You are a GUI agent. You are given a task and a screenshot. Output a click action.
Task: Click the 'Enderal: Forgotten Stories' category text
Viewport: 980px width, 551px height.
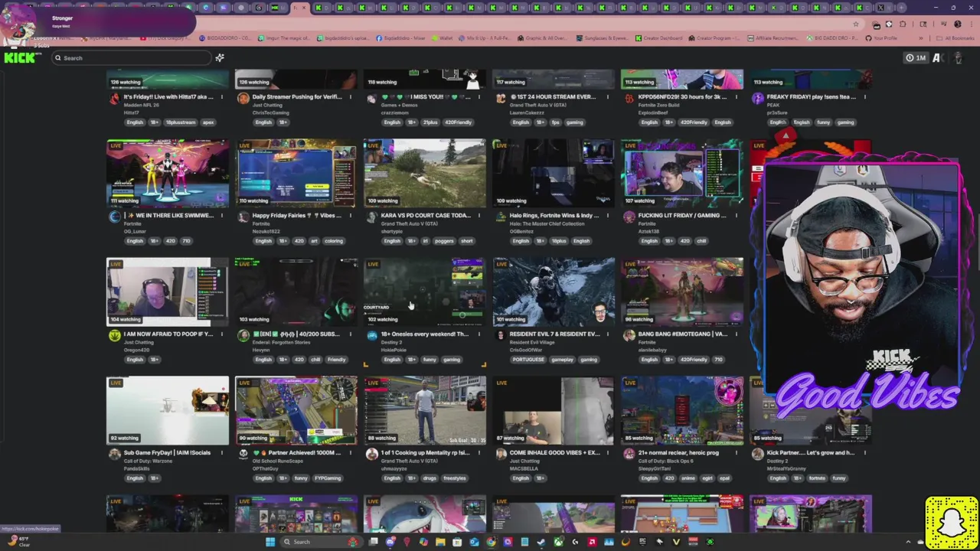[x=281, y=342]
